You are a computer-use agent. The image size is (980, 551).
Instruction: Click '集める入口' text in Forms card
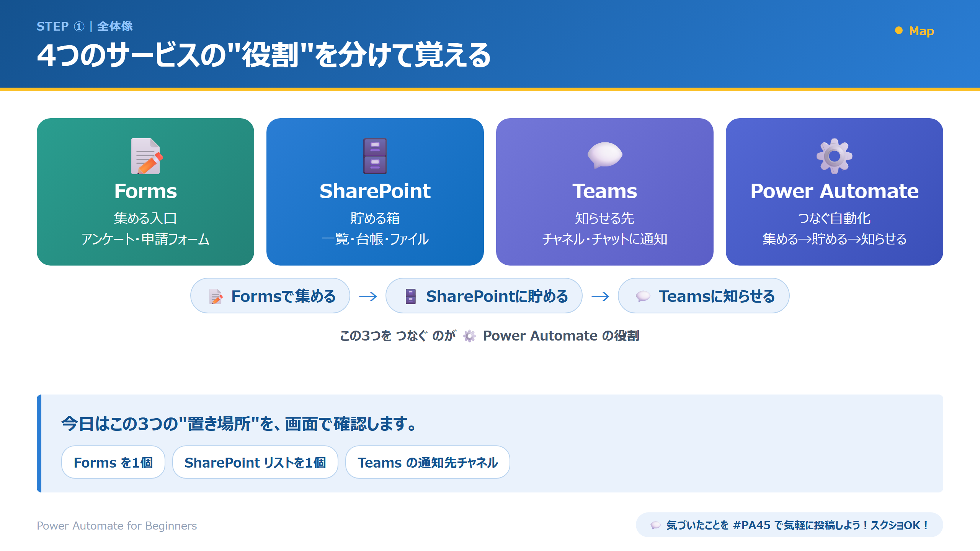pyautogui.click(x=145, y=218)
